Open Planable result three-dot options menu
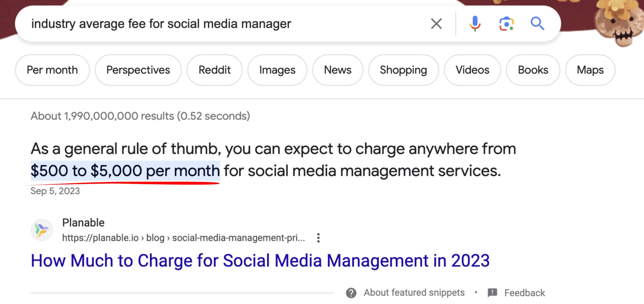Screen dimensions: 644x304 pos(318,238)
